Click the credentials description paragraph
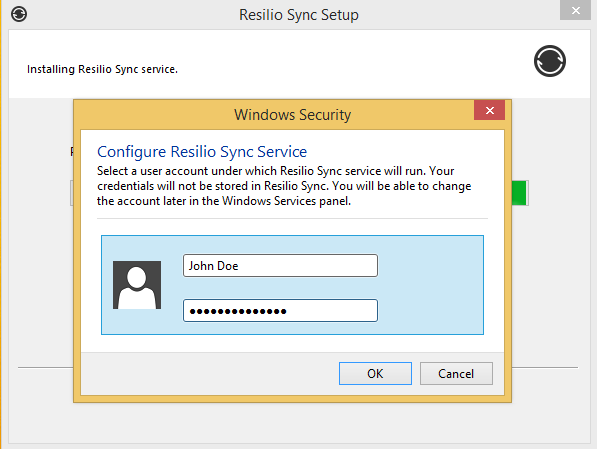The image size is (597, 449). [x=284, y=186]
